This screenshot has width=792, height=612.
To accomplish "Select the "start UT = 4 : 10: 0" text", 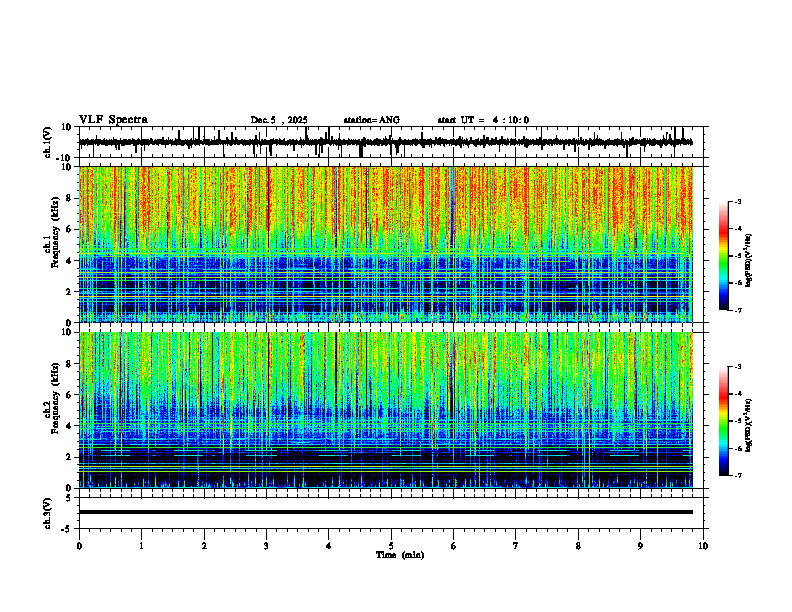I will [x=483, y=120].
